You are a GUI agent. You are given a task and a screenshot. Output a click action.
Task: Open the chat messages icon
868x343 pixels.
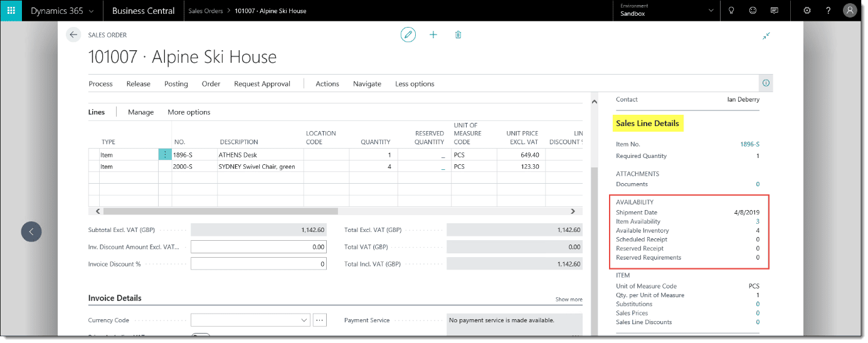(775, 11)
